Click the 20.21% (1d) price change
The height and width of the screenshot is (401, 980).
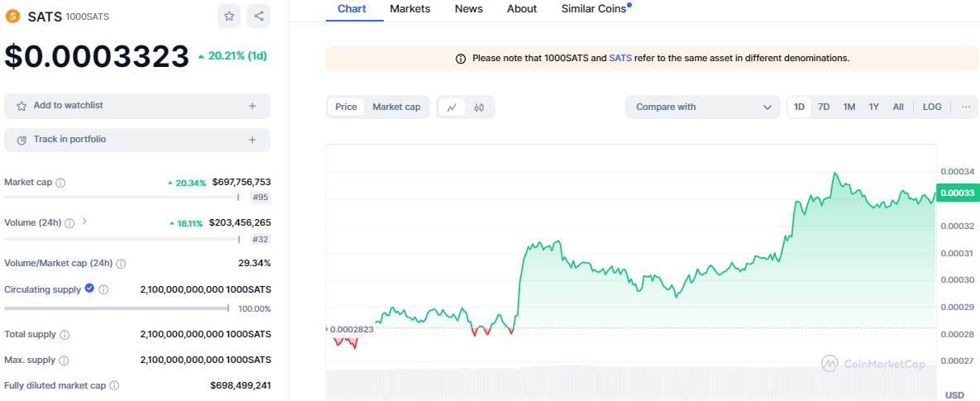232,55
